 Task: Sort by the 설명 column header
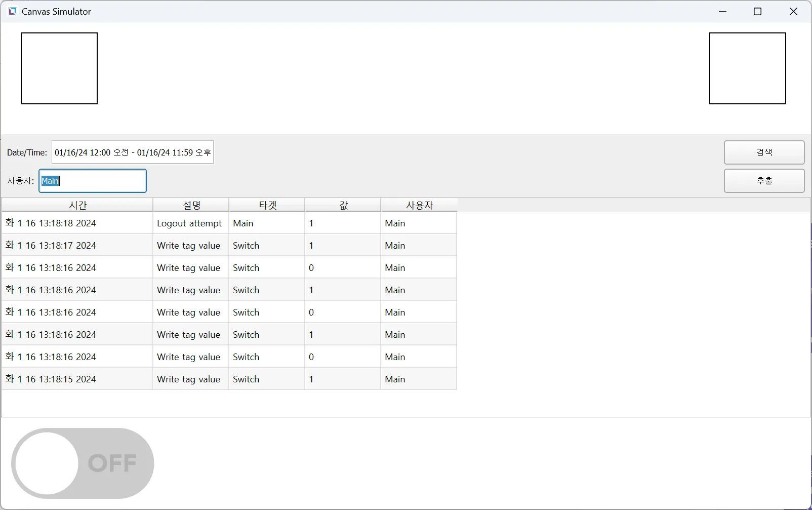(x=191, y=205)
